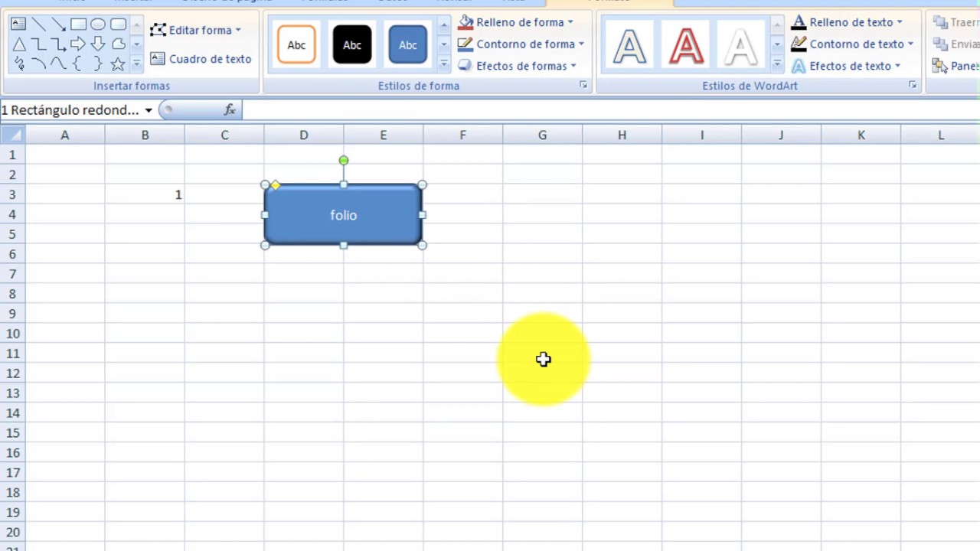980x551 pixels.
Task: Click the fx insert function button
Action: click(230, 110)
